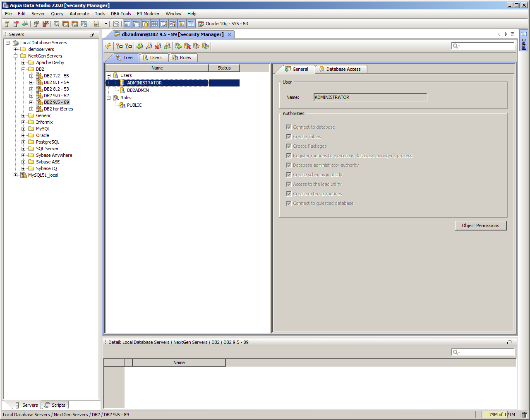Screen dimensions: 530x420
Task: Click the Register Server icon in main toolbar
Action: point(7,24)
